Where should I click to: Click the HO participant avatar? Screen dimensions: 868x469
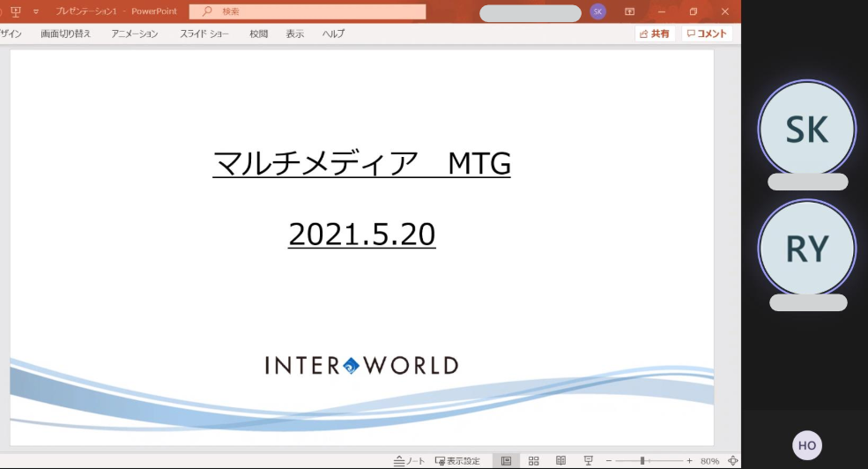tap(807, 445)
